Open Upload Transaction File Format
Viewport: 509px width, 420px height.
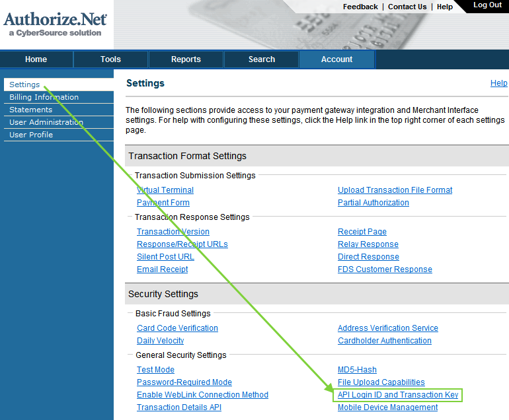(x=395, y=190)
